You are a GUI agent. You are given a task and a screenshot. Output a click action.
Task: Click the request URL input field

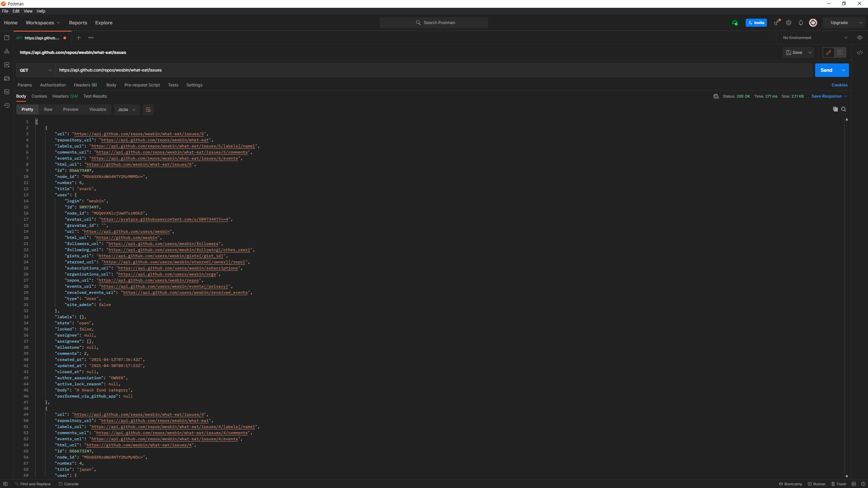coord(434,70)
